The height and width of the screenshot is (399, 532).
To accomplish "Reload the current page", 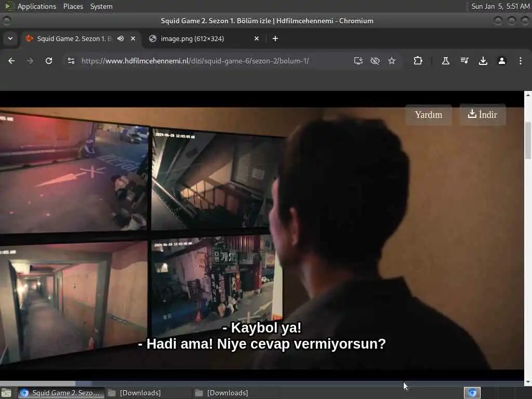I will click(49, 61).
